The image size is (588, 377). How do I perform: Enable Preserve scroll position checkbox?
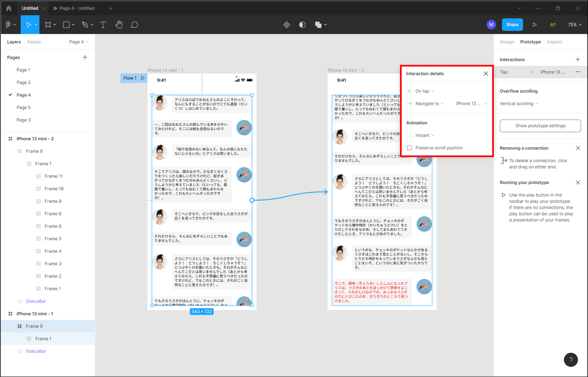[x=409, y=148]
